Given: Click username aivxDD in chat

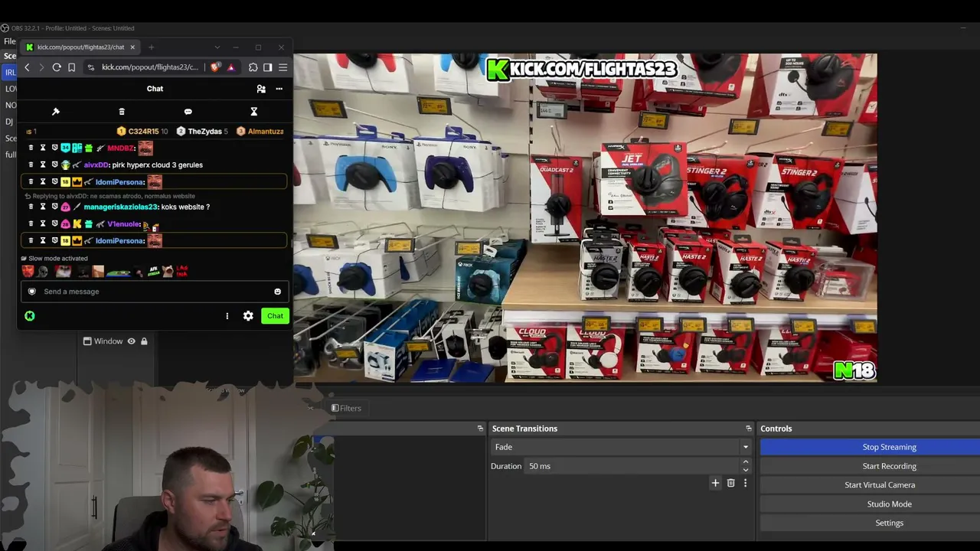Looking at the screenshot, I should pos(96,165).
